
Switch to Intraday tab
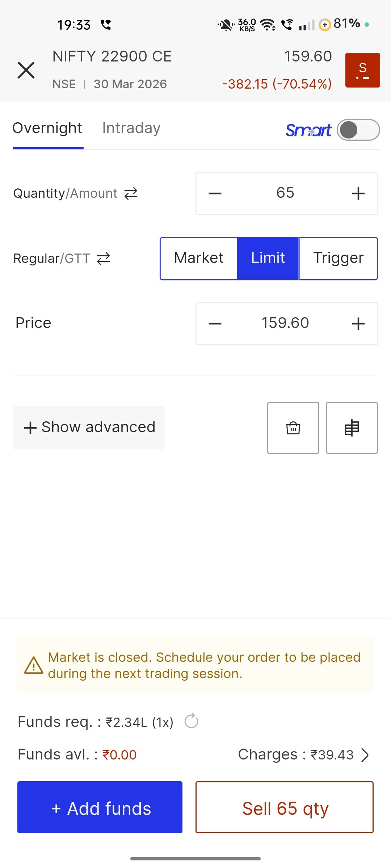click(x=131, y=128)
